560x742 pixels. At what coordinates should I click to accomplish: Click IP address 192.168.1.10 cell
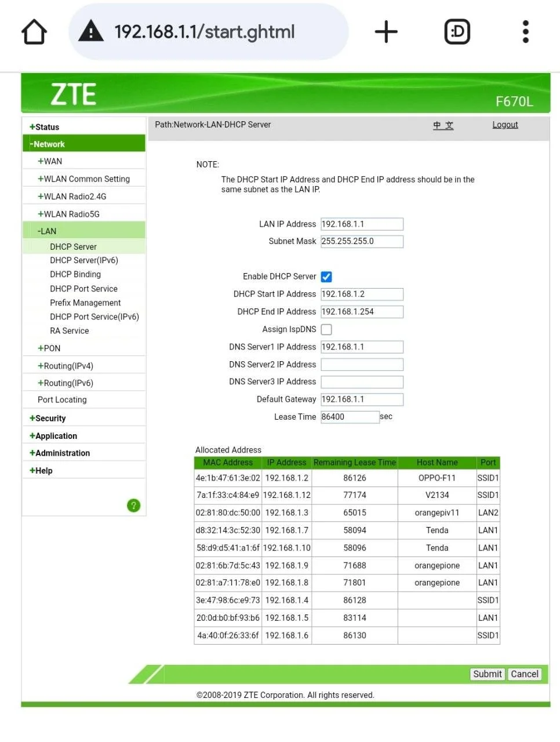pyautogui.click(x=286, y=548)
